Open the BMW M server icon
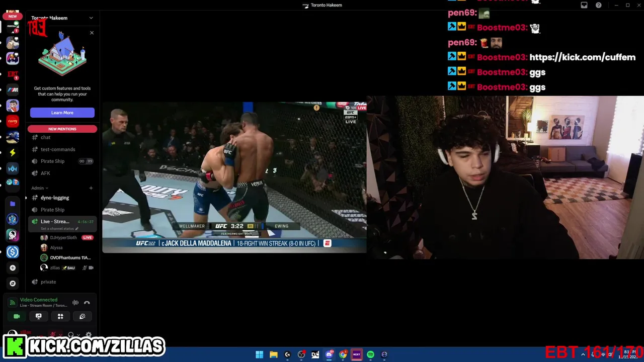Viewport: 644px width, 362px height. (x=13, y=90)
